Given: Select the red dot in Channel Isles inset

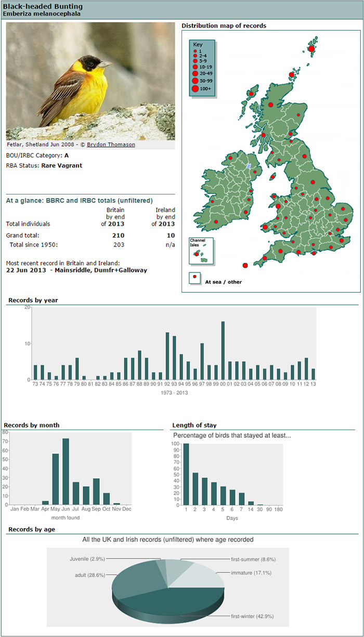Looking at the screenshot, I should [197, 254].
